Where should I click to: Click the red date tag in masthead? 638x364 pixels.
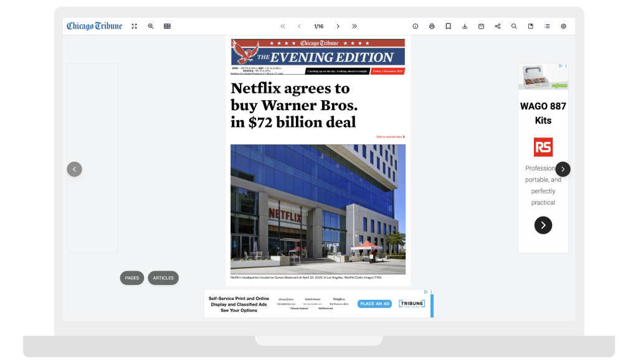pos(388,71)
